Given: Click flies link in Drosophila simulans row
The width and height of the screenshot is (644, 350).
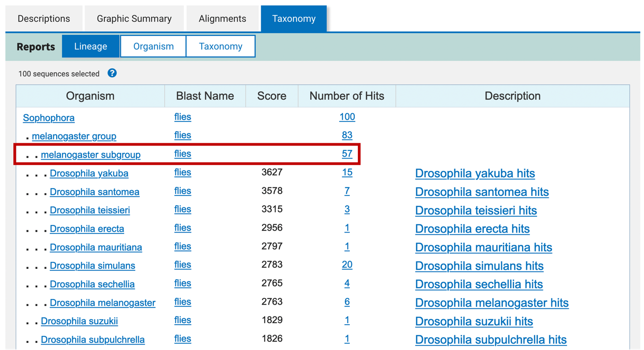Looking at the screenshot, I should [x=182, y=265].
